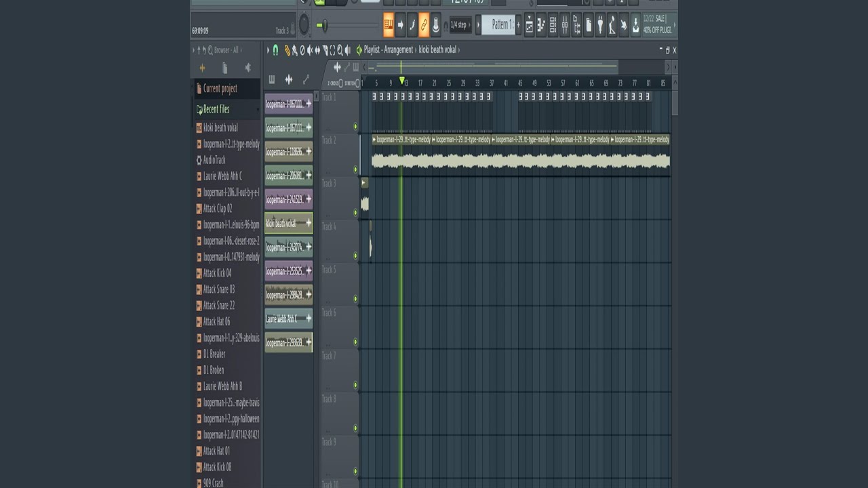Screen dimensions: 868x488
Task: Select kloki beath vokal clip in picker
Action: coord(289,224)
